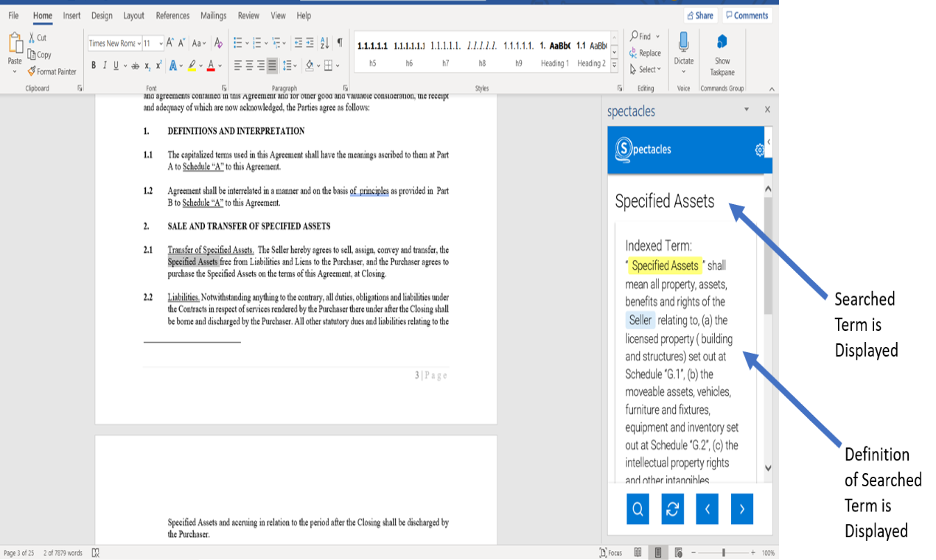The height and width of the screenshot is (560, 936).
Task: Open Change Case dropdown
Action: 200,43
